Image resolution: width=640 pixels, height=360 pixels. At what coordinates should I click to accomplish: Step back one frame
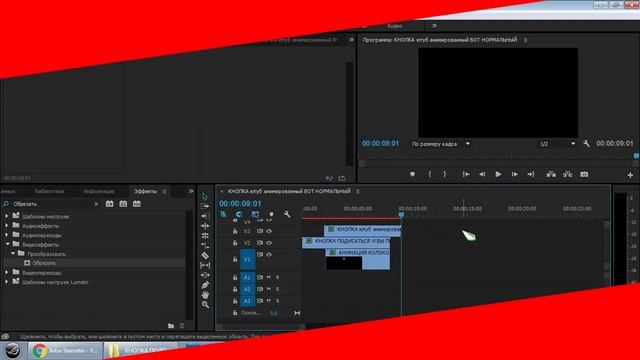[x=482, y=174]
